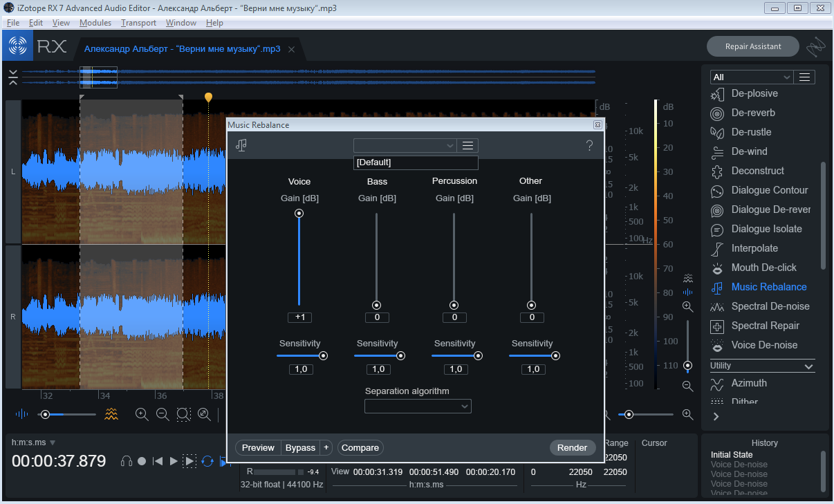834x504 pixels.
Task: Toggle loop playback button
Action: [x=207, y=461]
